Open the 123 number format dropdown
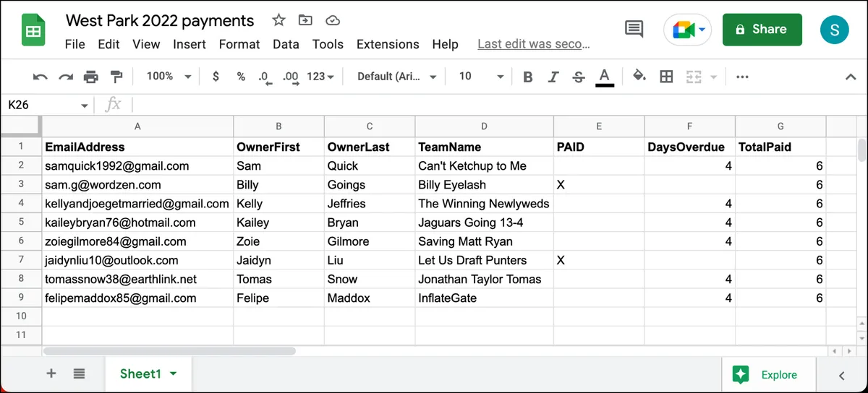Image resolution: width=868 pixels, height=393 pixels. tap(320, 77)
